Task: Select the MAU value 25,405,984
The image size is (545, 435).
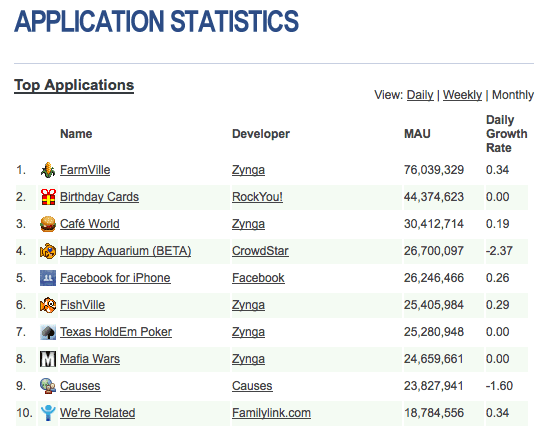Action: pyautogui.click(x=434, y=305)
